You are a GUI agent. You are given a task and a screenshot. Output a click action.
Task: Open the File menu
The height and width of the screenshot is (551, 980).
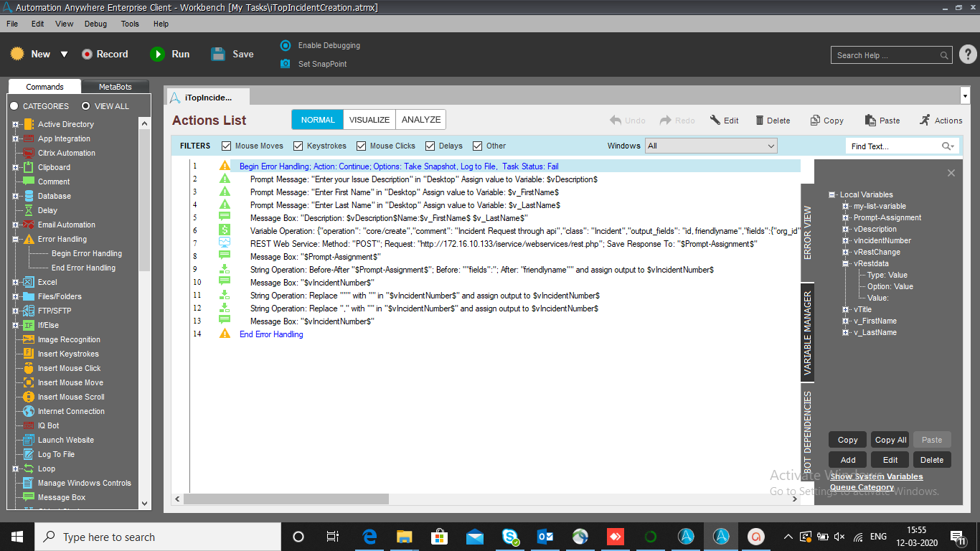12,24
